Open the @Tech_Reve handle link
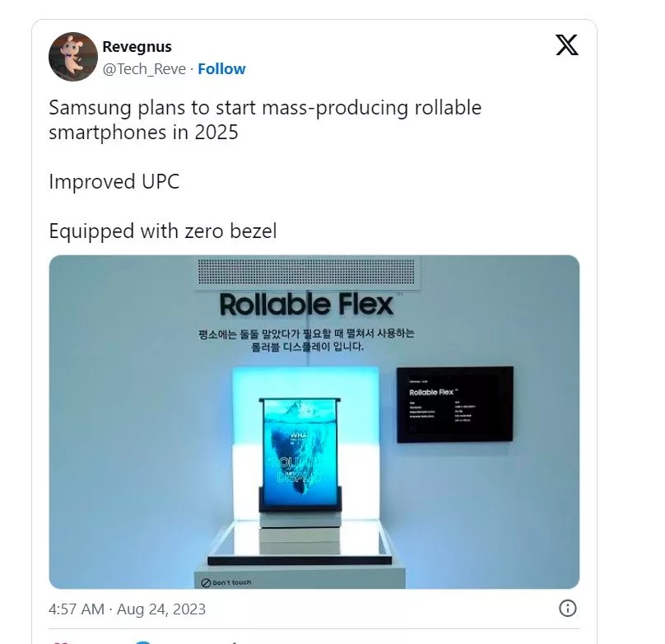Screen dimensions: 665x644 click(x=144, y=68)
